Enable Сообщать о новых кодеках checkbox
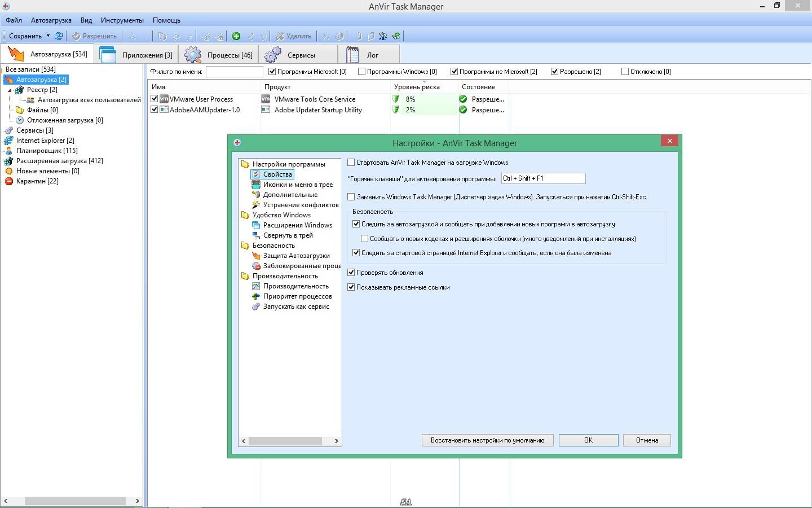 [x=365, y=239]
